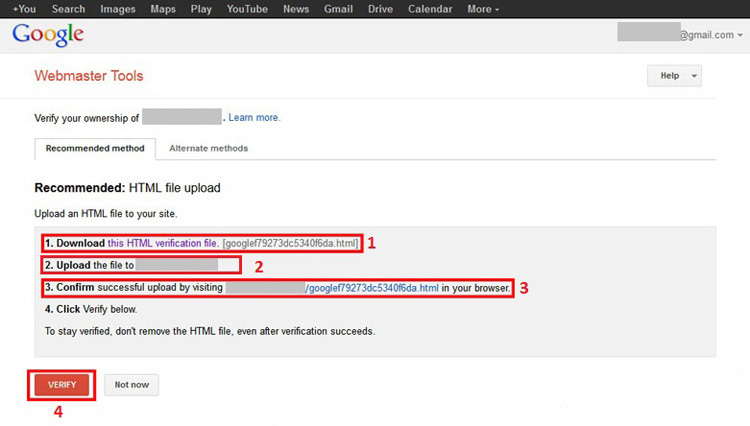Open Drive in the top bar
The width and height of the screenshot is (750, 426).
tap(380, 9)
